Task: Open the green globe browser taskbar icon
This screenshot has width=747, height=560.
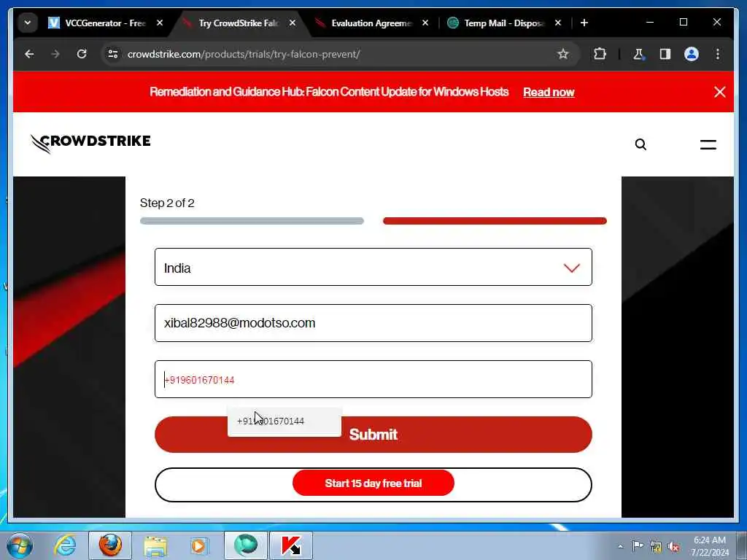Action: pos(246,545)
